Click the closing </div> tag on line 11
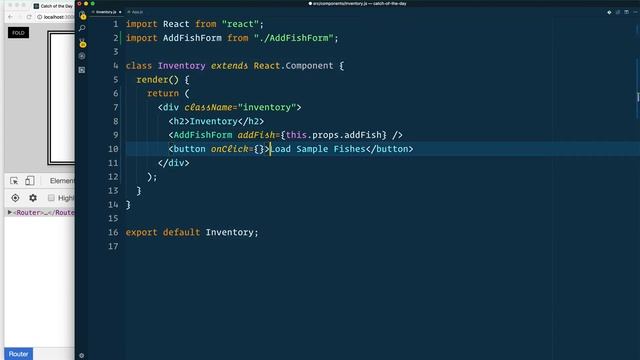Screen dimensions: 640x360 pyautogui.click(x=173, y=163)
